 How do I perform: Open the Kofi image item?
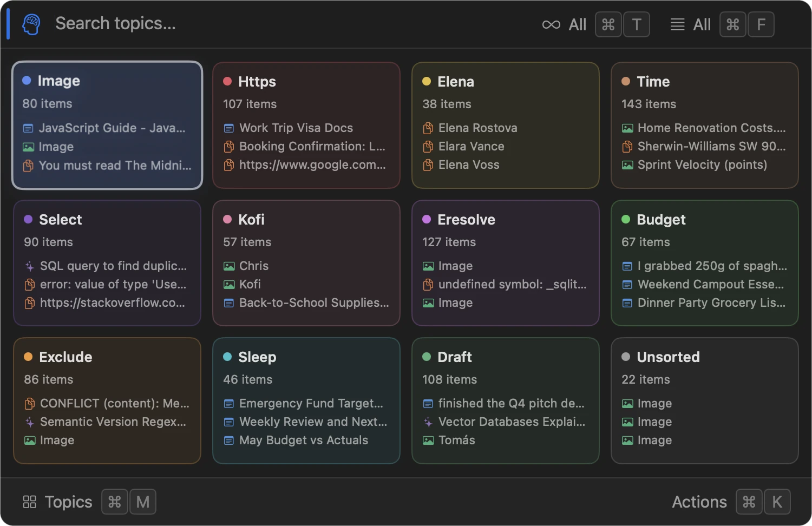(x=250, y=285)
